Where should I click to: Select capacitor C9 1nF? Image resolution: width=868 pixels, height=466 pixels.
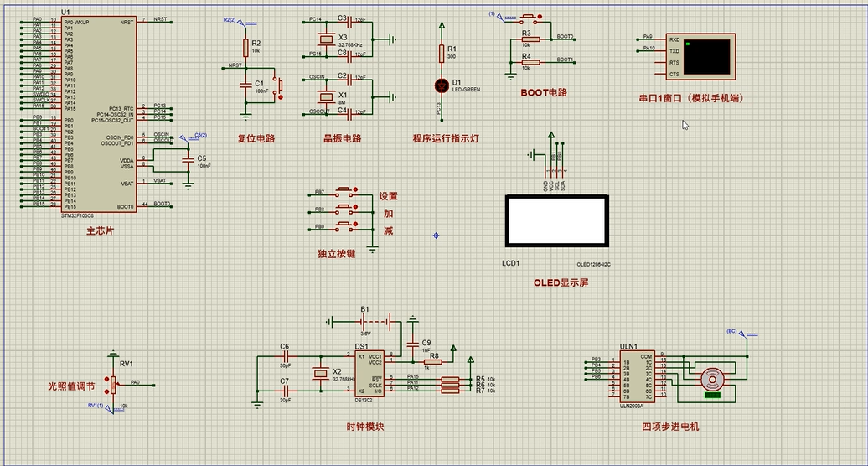412,344
